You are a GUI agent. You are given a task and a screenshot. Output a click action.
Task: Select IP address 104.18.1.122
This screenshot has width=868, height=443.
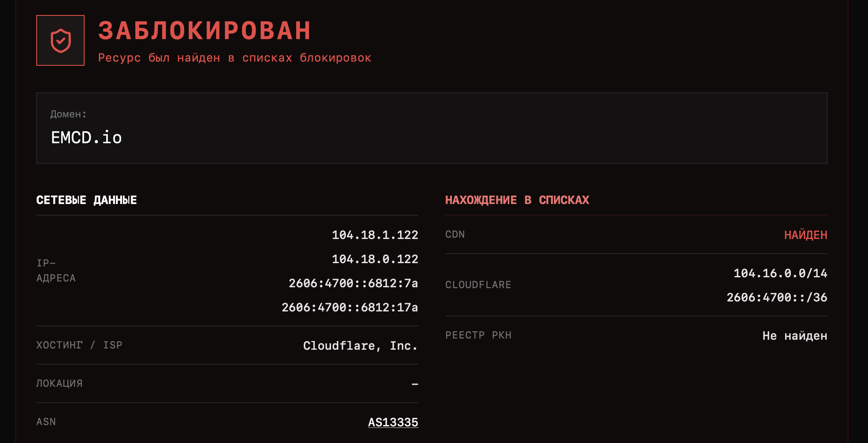point(375,235)
